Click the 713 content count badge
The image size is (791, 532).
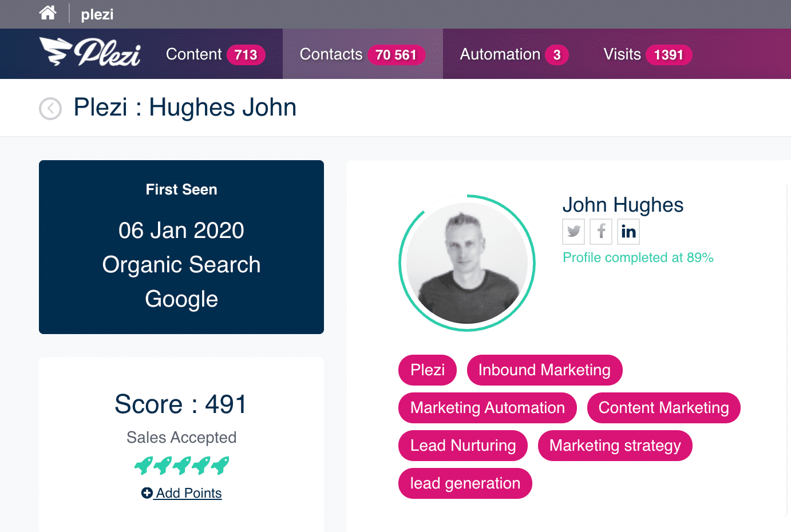[246, 55]
